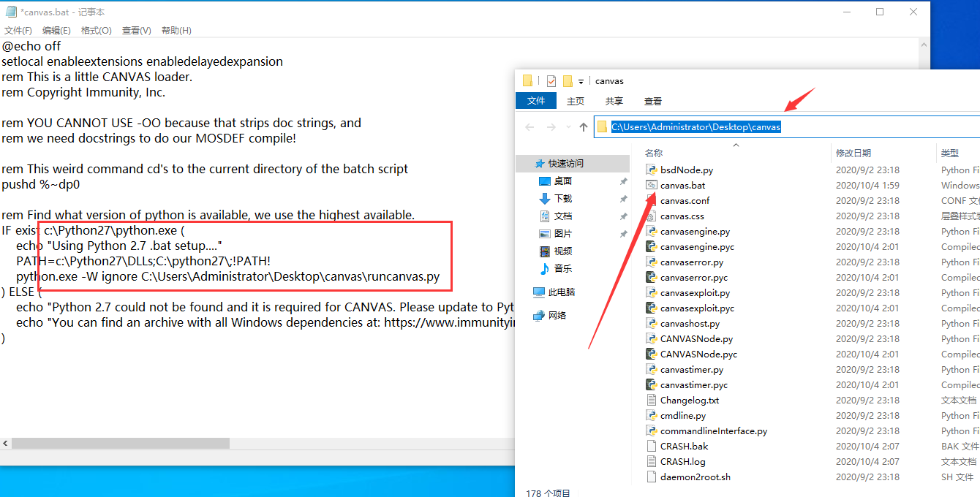The width and height of the screenshot is (980, 497).
Task: Click the Notepad horizontal scrollbar left arrow
Action: tap(6, 444)
